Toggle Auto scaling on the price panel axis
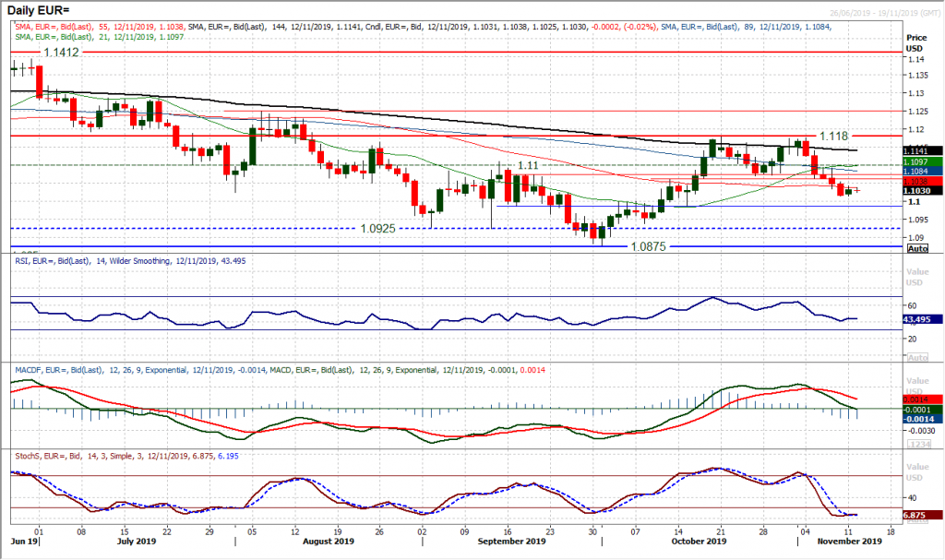The height and width of the screenshot is (560, 945). [918, 247]
